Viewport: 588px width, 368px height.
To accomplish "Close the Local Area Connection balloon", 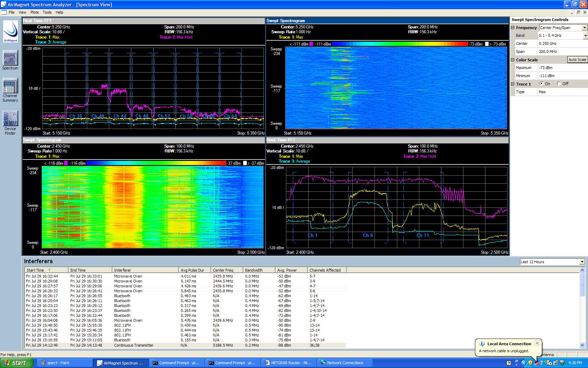I will pos(537,343).
